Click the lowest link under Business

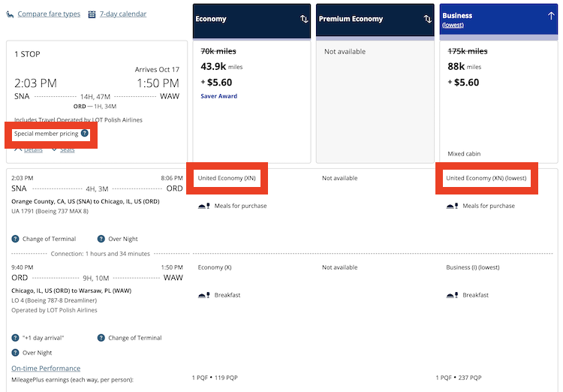coord(453,25)
